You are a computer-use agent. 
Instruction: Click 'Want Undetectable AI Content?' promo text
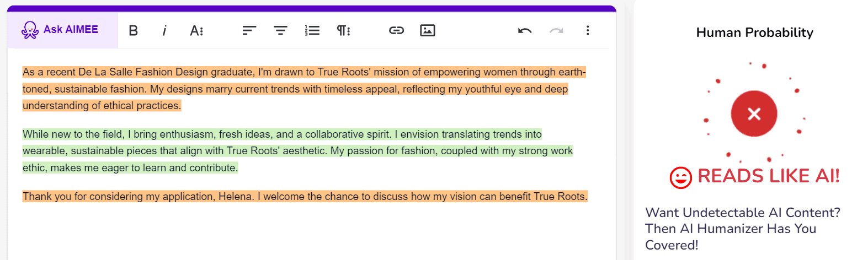[743, 213]
